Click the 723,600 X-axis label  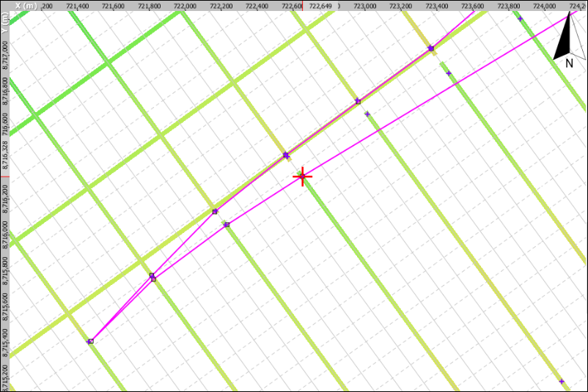click(472, 6)
